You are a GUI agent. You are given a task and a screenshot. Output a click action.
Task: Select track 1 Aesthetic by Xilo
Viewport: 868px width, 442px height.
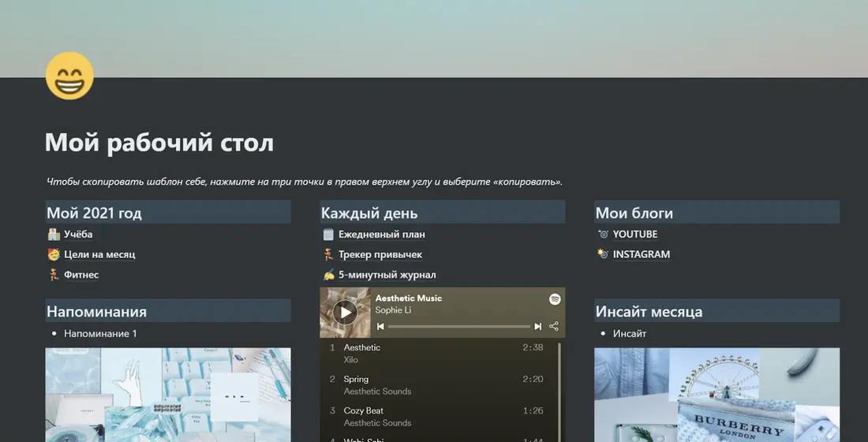(x=437, y=354)
